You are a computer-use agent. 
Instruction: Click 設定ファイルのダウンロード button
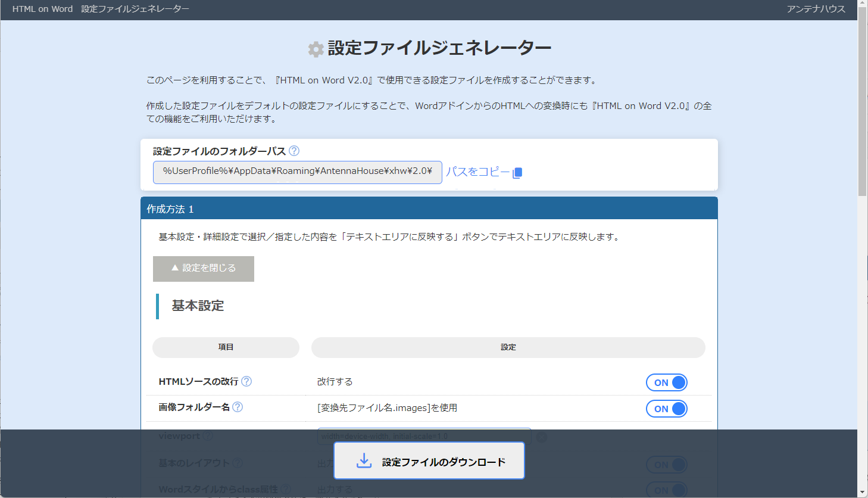click(429, 460)
